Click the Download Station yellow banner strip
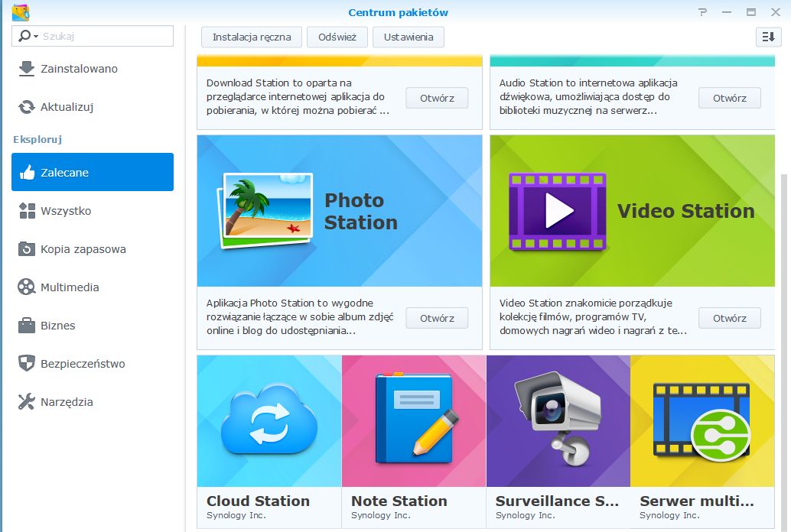Image resolution: width=791 pixels, height=532 pixels. pos(340,60)
